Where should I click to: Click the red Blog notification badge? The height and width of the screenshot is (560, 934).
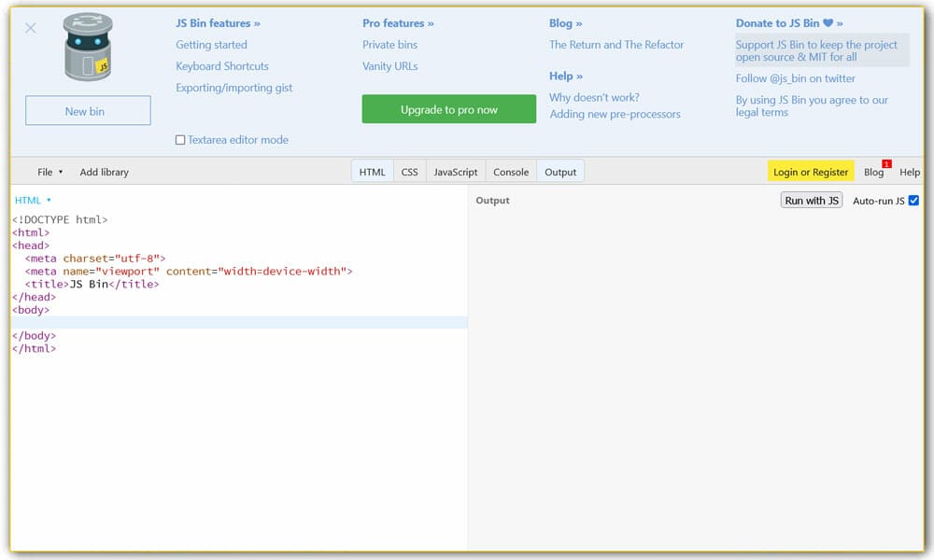tap(886, 164)
